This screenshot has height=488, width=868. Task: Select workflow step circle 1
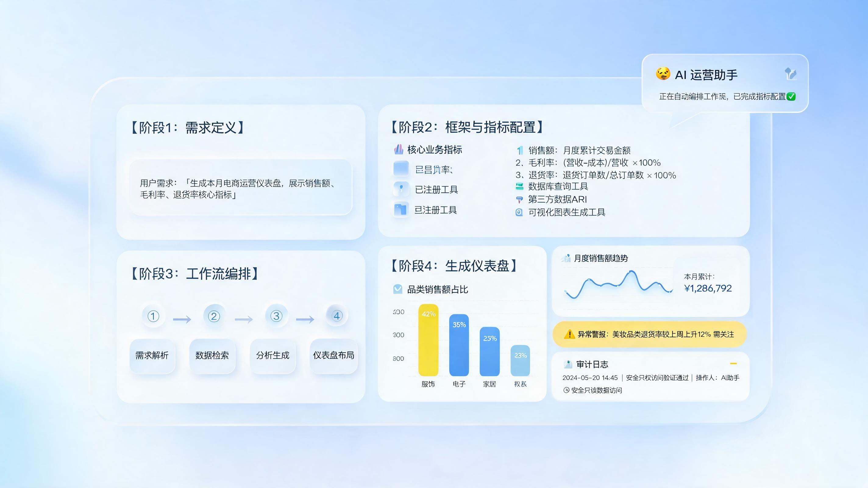click(153, 316)
